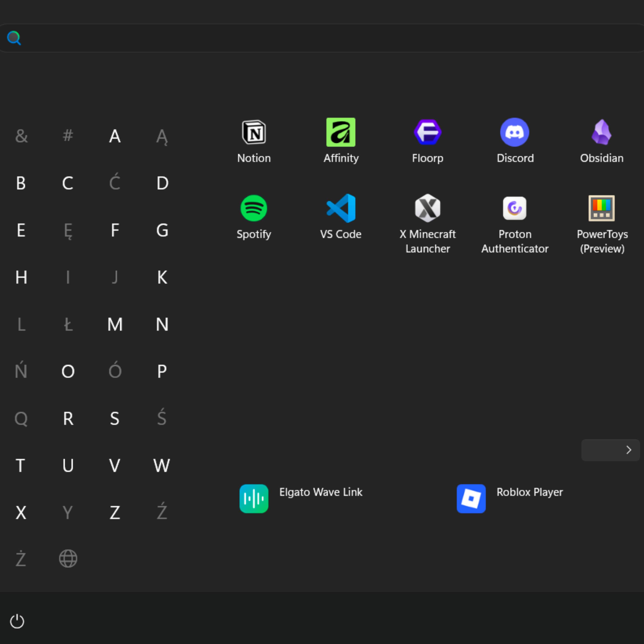The image size is (644, 644).
Task: Jump to apps starting with X
Action: pos(21,512)
